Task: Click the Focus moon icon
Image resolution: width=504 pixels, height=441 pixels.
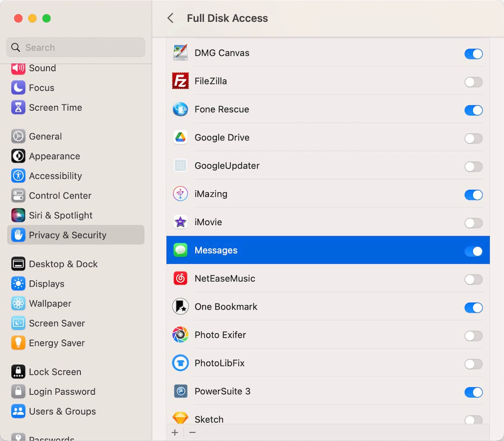Action: tap(18, 88)
